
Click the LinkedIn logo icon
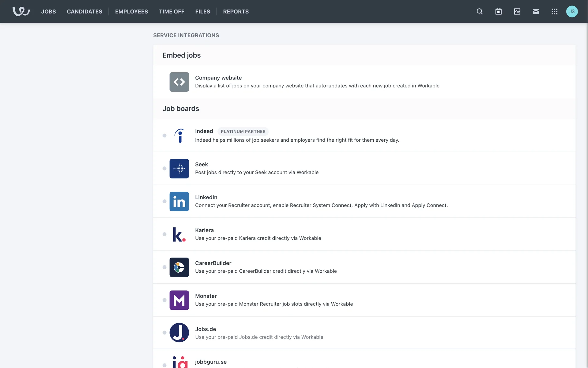(179, 201)
